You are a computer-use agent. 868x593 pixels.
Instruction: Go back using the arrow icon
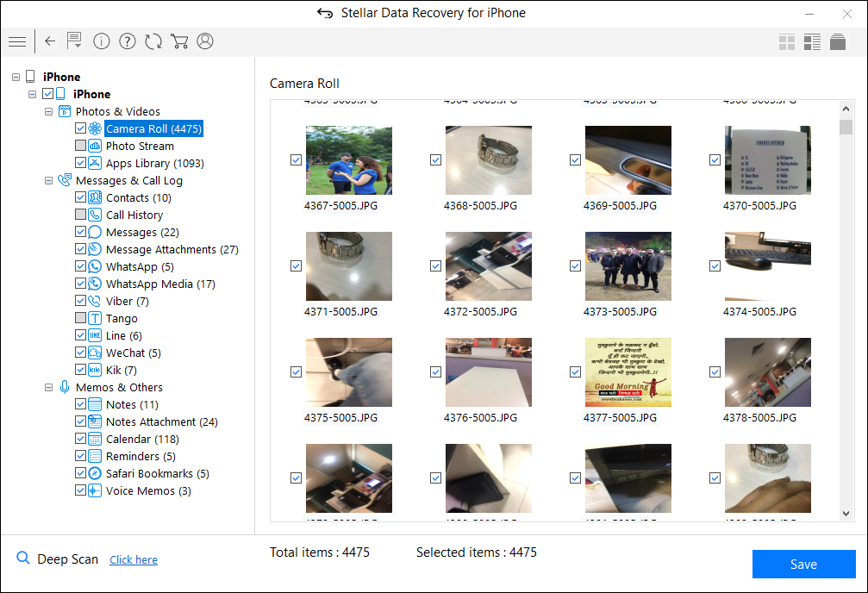point(49,41)
